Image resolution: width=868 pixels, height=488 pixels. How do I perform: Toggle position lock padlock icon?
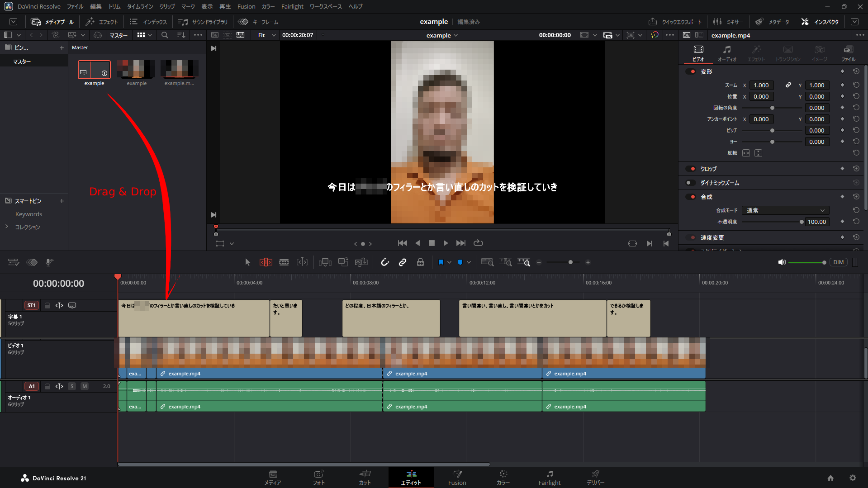(x=420, y=262)
